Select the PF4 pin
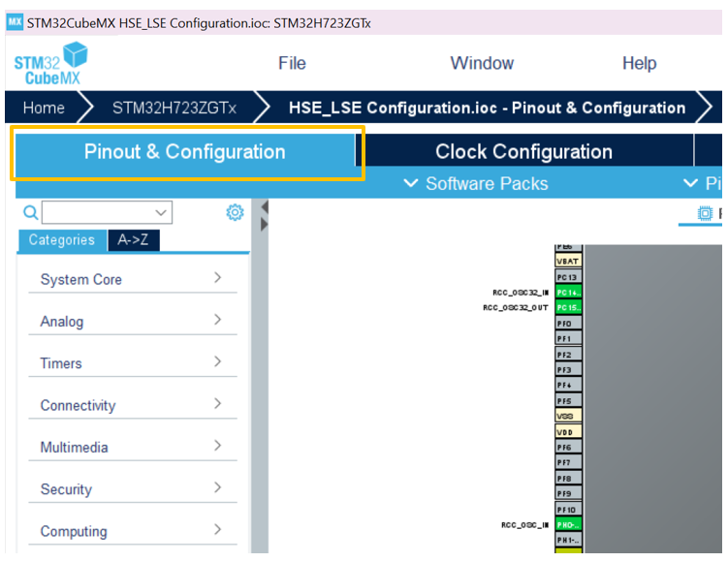 coord(568,385)
